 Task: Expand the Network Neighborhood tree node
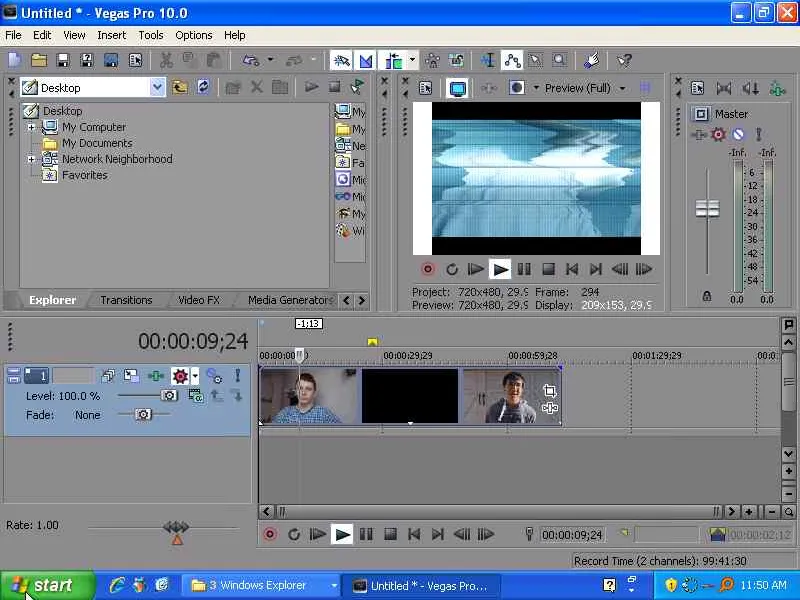point(31,159)
